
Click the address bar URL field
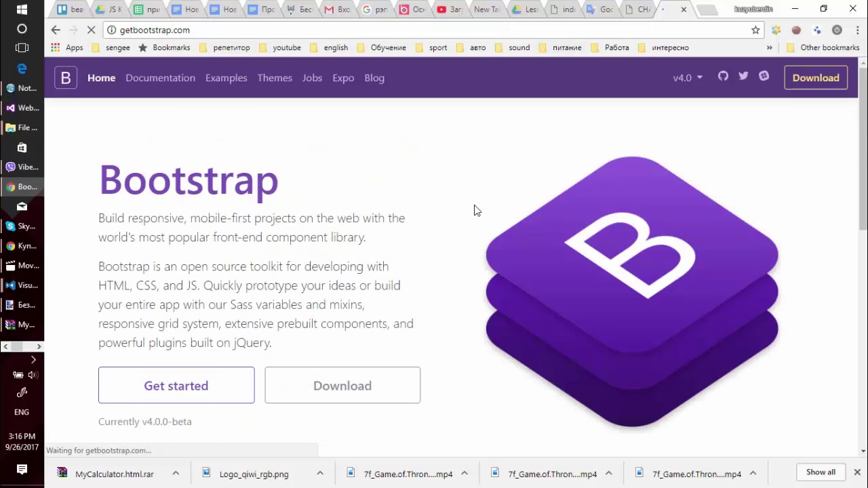pyautogui.click(x=434, y=30)
